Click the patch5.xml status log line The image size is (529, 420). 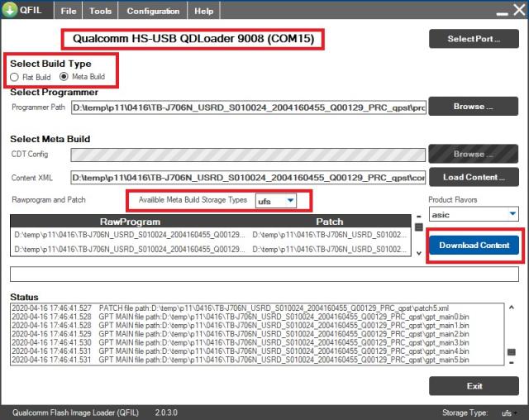coord(231,308)
